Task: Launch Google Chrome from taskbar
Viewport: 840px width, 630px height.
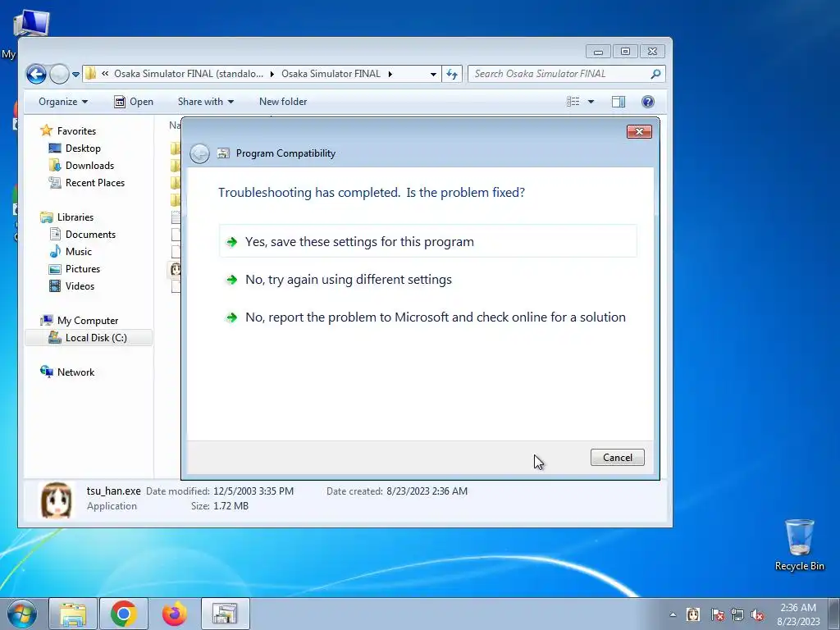Action: click(x=124, y=614)
